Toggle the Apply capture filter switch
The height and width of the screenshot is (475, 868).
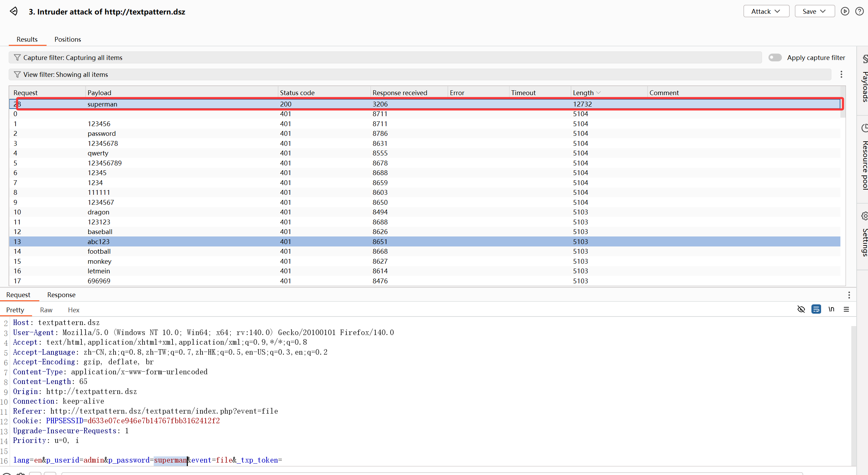[x=775, y=58]
